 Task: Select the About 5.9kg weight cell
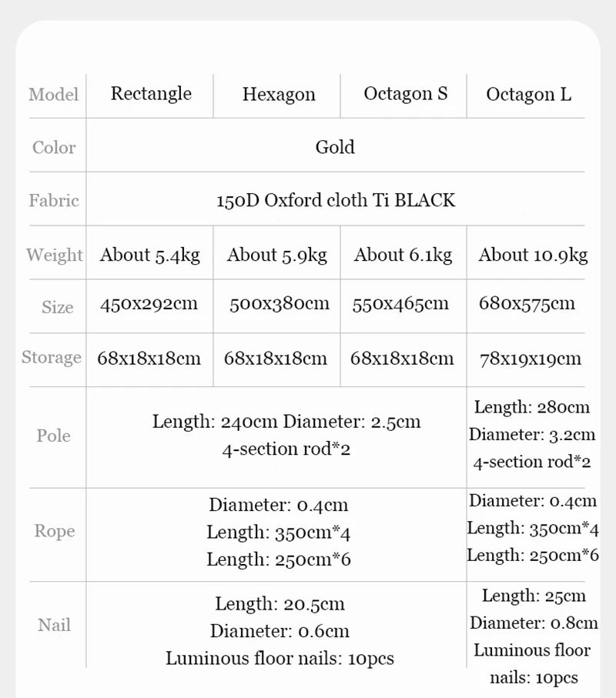[x=276, y=255]
